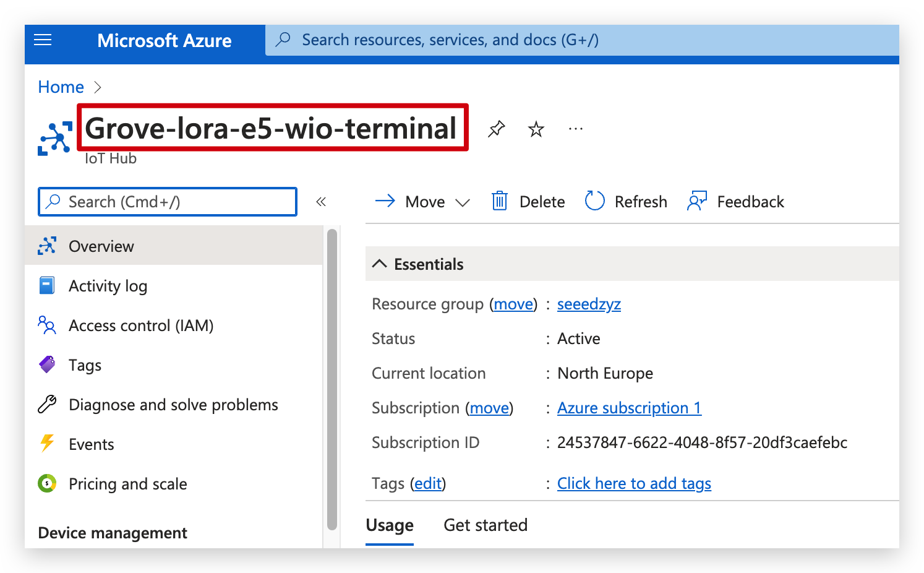Click move link beside Subscription
Viewport: 924px width, 573px height.
click(489, 408)
